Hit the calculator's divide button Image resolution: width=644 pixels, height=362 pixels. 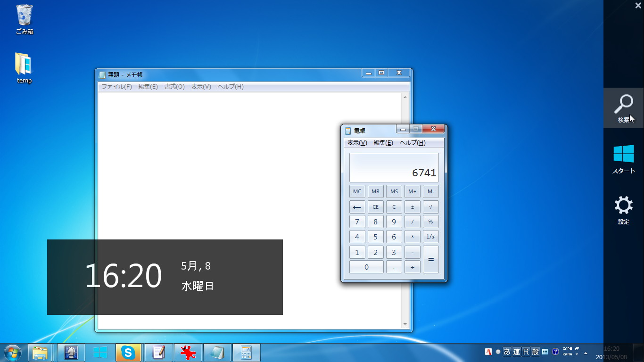point(413,222)
